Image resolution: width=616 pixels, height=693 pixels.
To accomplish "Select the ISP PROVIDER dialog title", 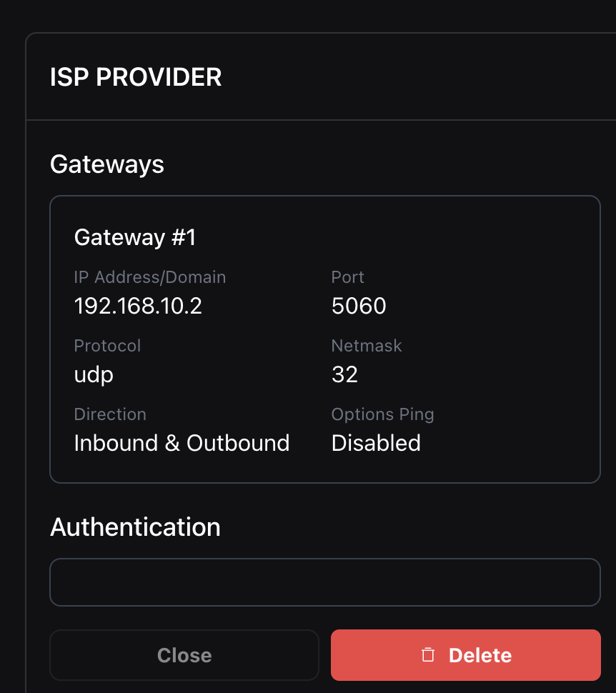I will [136, 77].
